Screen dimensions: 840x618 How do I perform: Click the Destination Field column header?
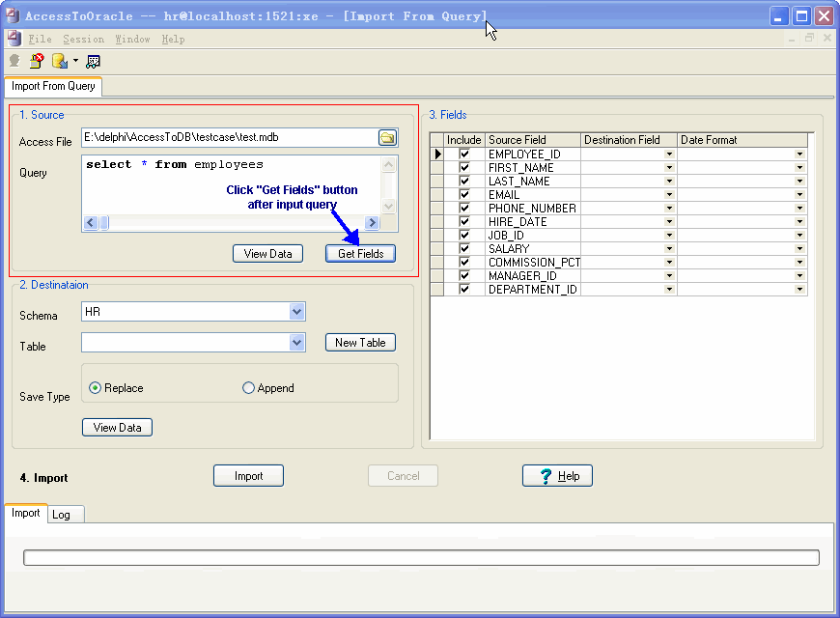click(x=629, y=140)
